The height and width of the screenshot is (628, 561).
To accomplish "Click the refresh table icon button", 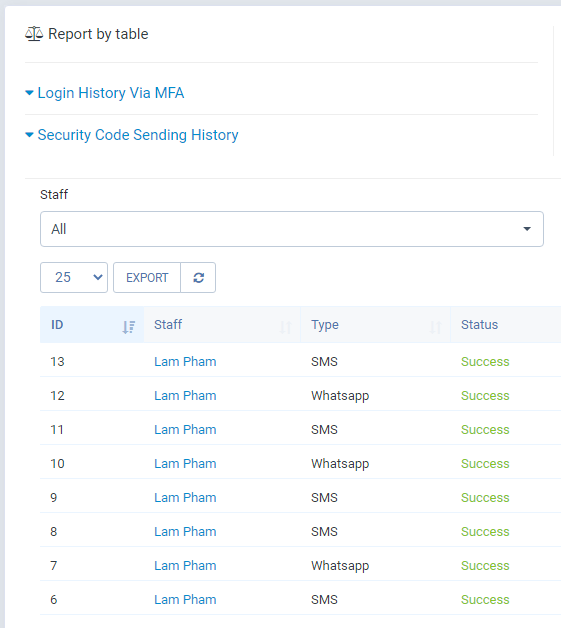I will 198,278.
